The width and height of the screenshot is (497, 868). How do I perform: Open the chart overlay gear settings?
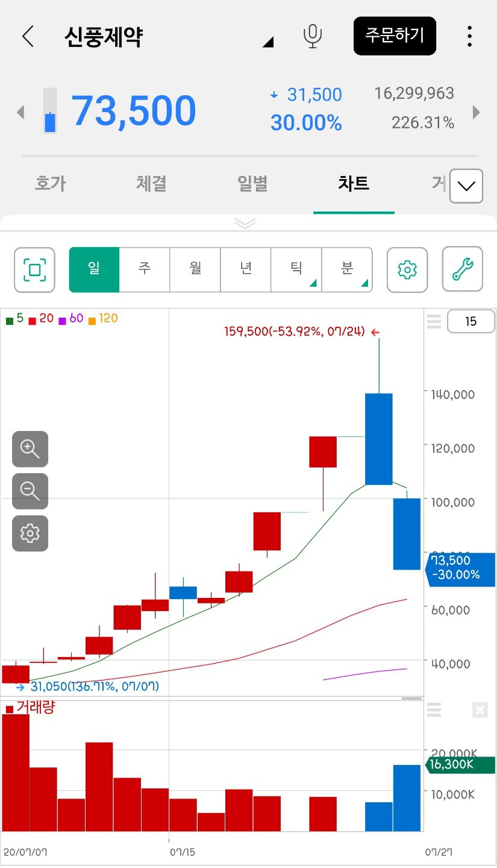pos(30,533)
